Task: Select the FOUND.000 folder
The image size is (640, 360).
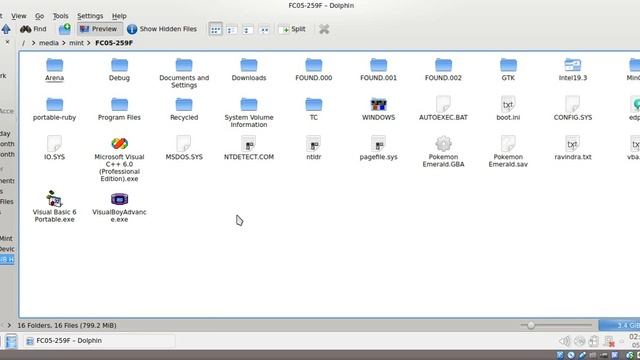Action: click(313, 69)
